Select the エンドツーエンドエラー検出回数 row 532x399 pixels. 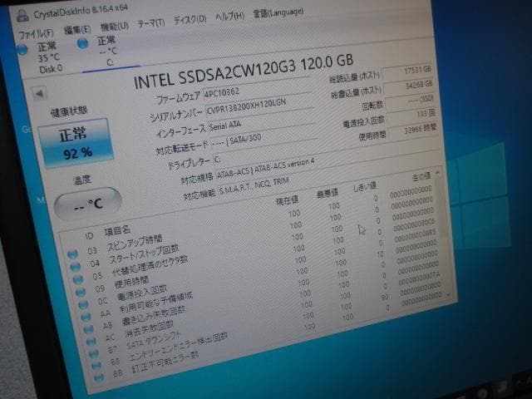pyautogui.click(x=266, y=325)
